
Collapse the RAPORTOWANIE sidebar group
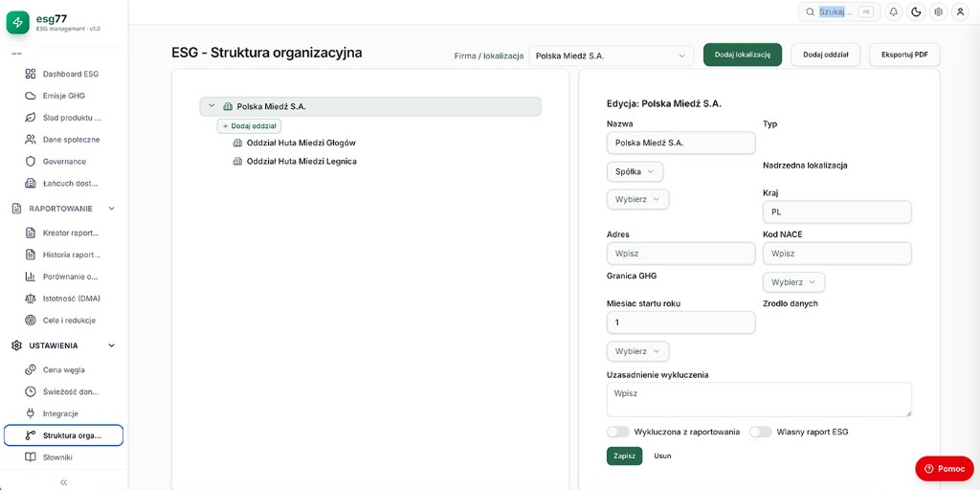111,208
